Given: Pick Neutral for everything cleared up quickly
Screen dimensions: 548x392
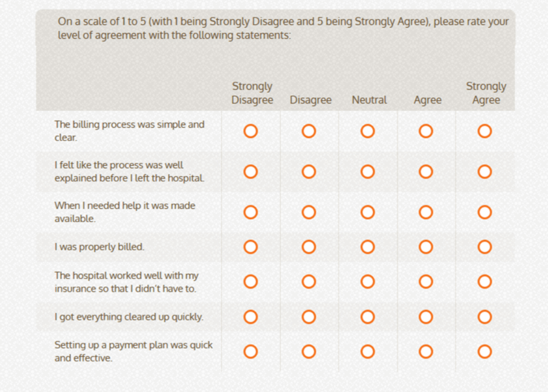Looking at the screenshot, I should (x=368, y=317).
